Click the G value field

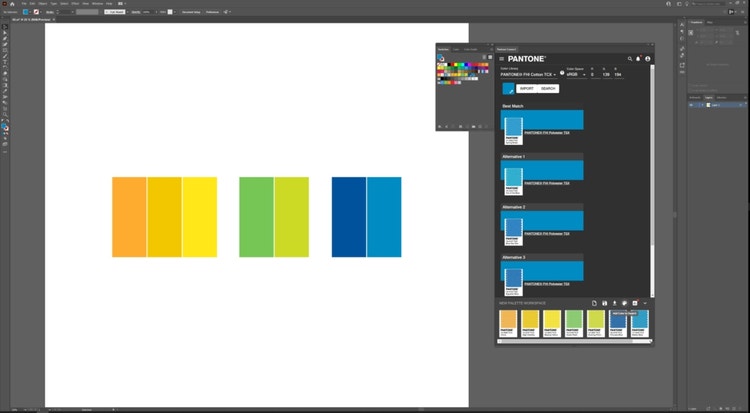pos(606,75)
